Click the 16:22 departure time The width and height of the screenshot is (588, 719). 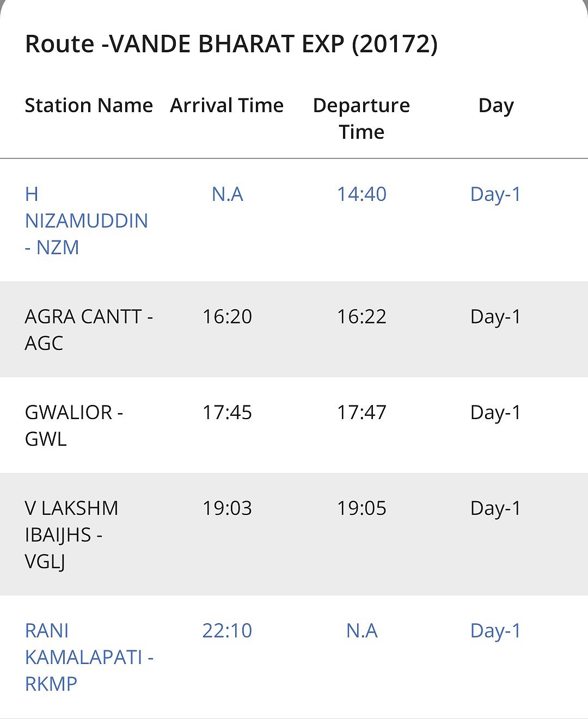362,316
